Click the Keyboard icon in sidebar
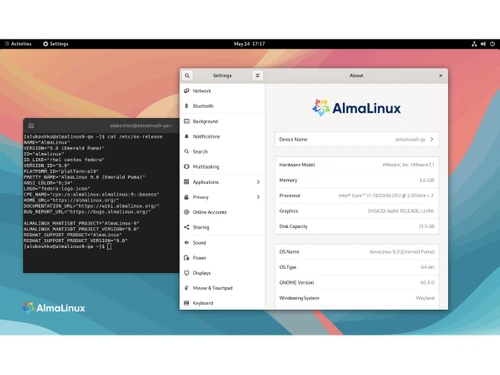This screenshot has width=500, height=375. point(187,303)
